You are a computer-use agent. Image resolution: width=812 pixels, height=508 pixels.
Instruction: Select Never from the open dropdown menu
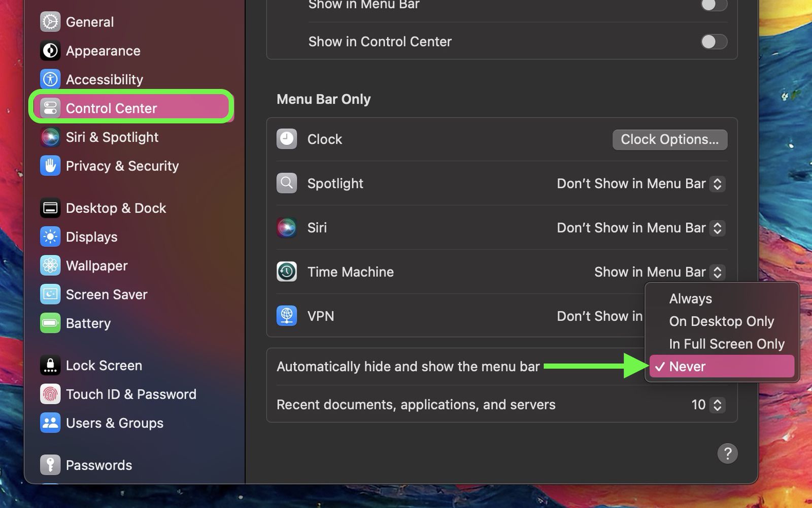pyautogui.click(x=721, y=366)
